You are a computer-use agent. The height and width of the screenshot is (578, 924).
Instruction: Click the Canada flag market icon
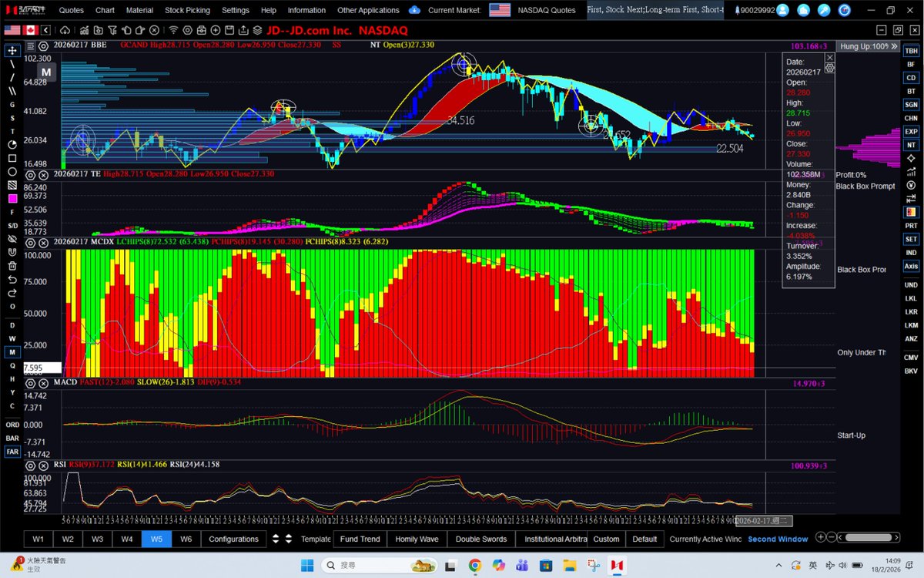pyautogui.click(x=30, y=30)
